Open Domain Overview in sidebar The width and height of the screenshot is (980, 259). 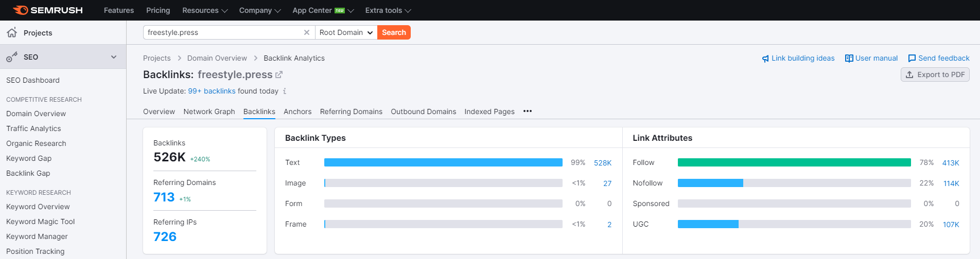(x=36, y=114)
